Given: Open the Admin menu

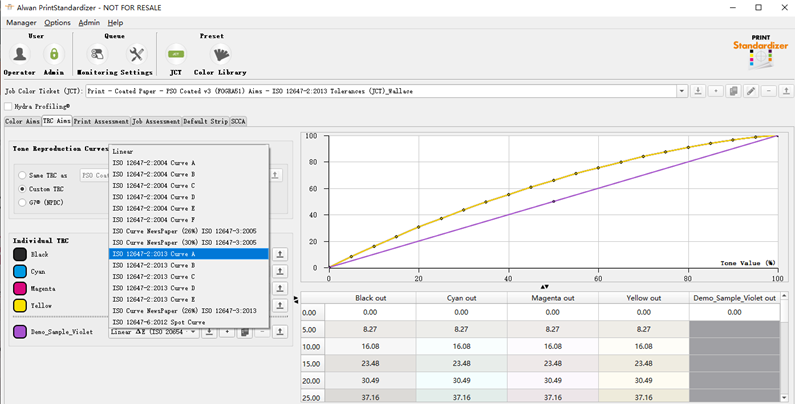Looking at the screenshot, I should tap(89, 23).
